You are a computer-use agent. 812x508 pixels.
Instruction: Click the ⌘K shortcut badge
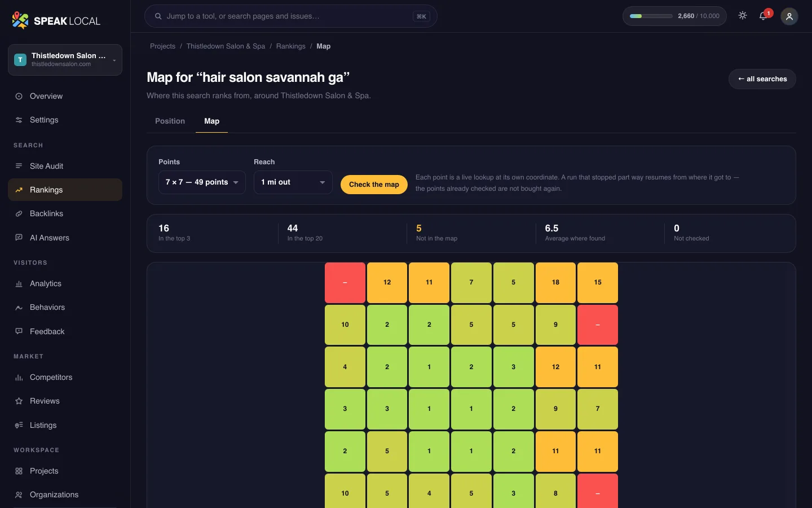point(421,16)
